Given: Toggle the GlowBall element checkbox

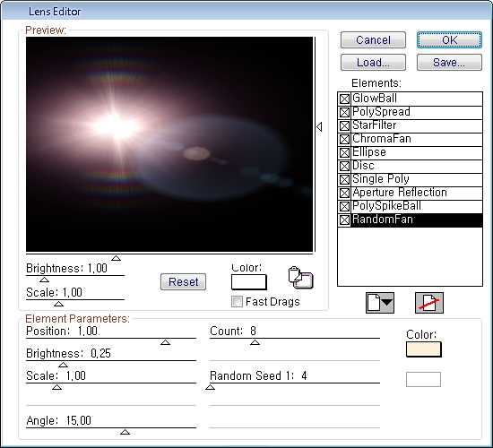Looking at the screenshot, I should 344,99.
